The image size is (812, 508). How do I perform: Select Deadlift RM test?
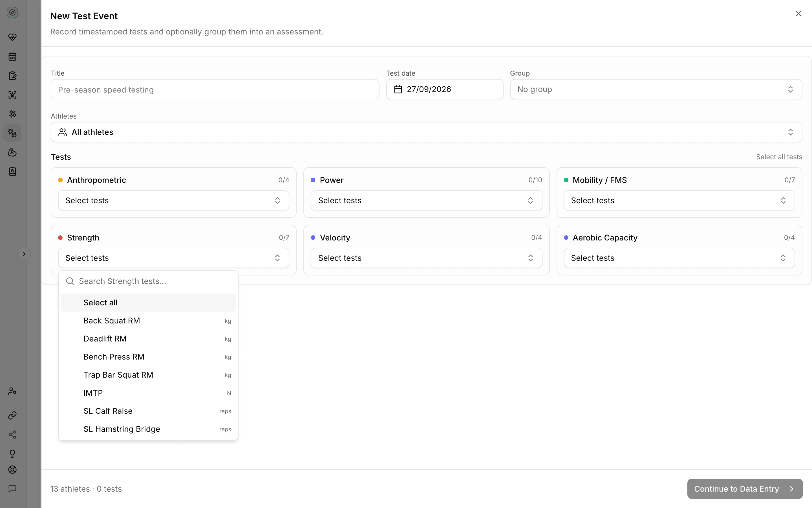point(148,339)
